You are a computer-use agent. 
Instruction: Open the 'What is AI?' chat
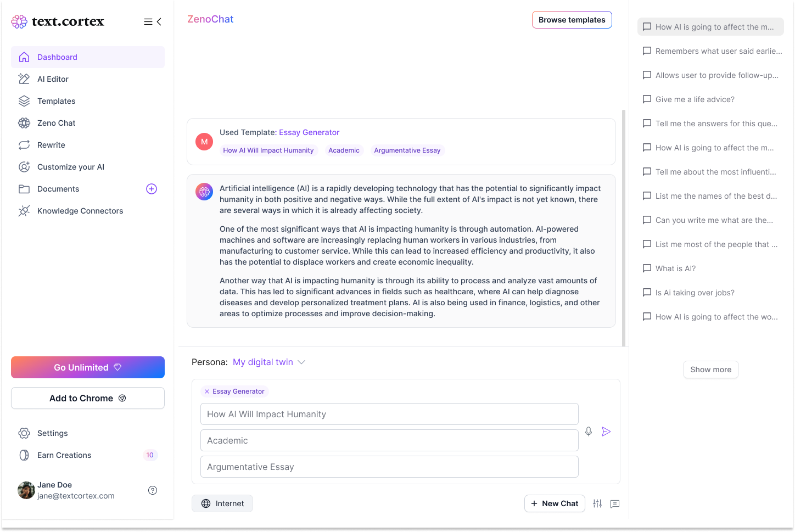pyautogui.click(x=675, y=268)
